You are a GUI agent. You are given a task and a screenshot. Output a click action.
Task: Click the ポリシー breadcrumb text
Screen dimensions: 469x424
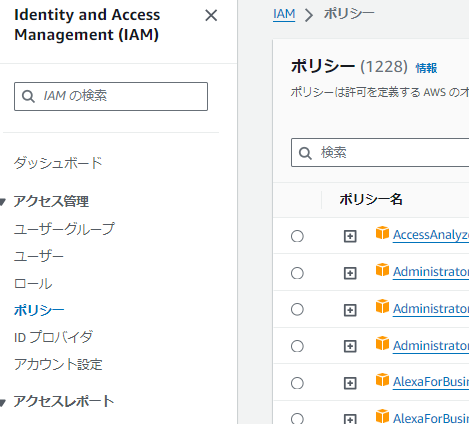(349, 14)
